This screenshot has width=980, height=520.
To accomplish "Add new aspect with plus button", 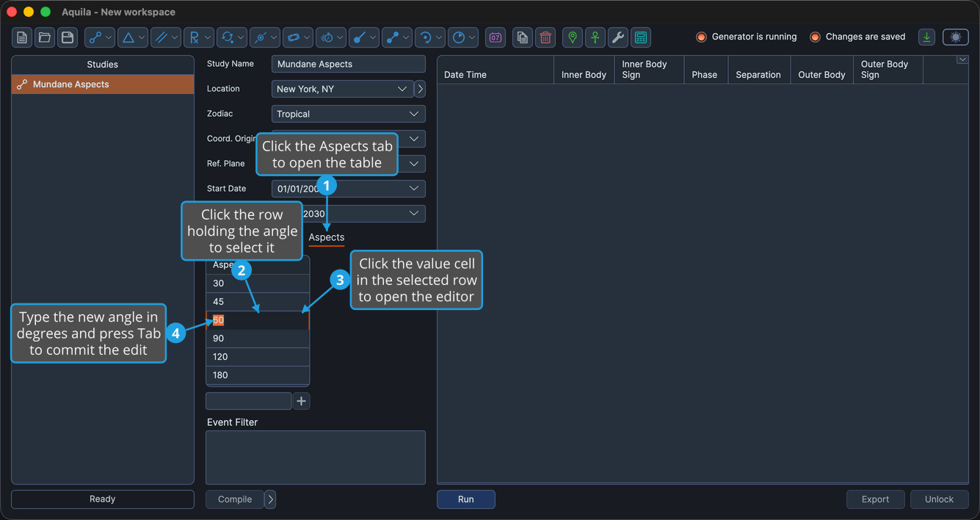I will click(x=301, y=401).
